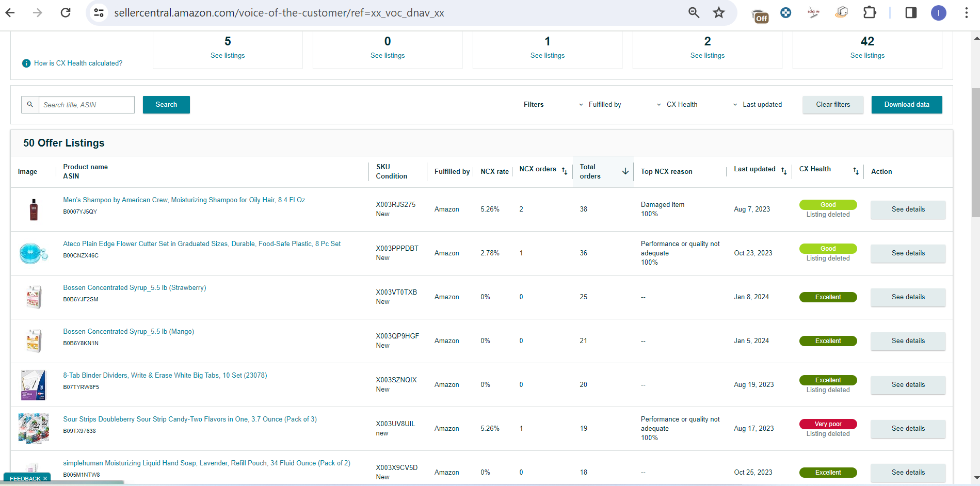See listings under the count 5
980x486 pixels.
pyautogui.click(x=228, y=56)
